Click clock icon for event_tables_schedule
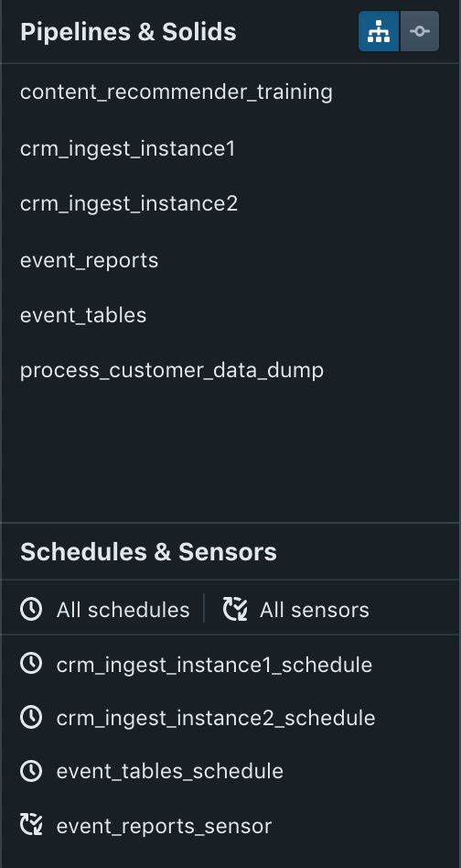This screenshot has width=461, height=868. click(31, 771)
